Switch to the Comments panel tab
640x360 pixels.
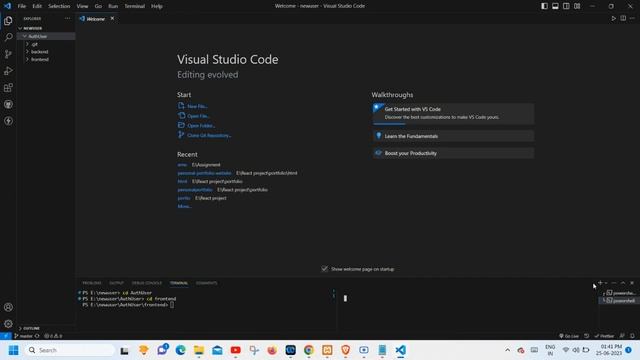tap(207, 283)
